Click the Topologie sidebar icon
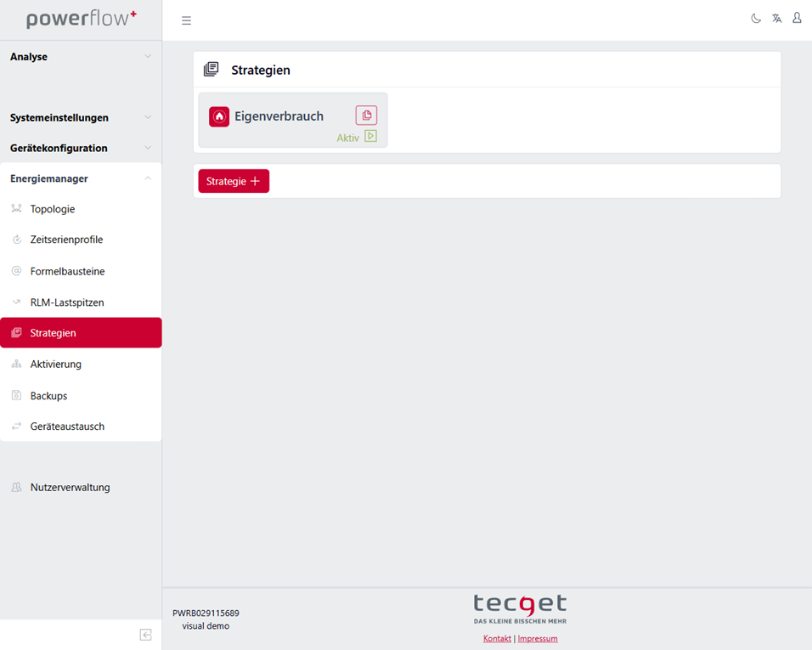Screen dimensions: 812x650 click(x=17, y=209)
